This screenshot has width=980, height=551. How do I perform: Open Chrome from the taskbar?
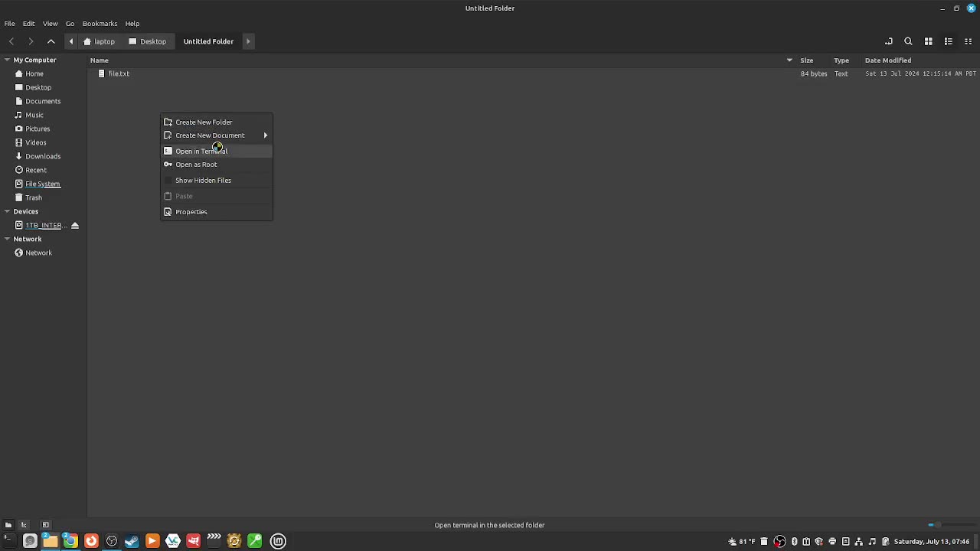(70, 541)
